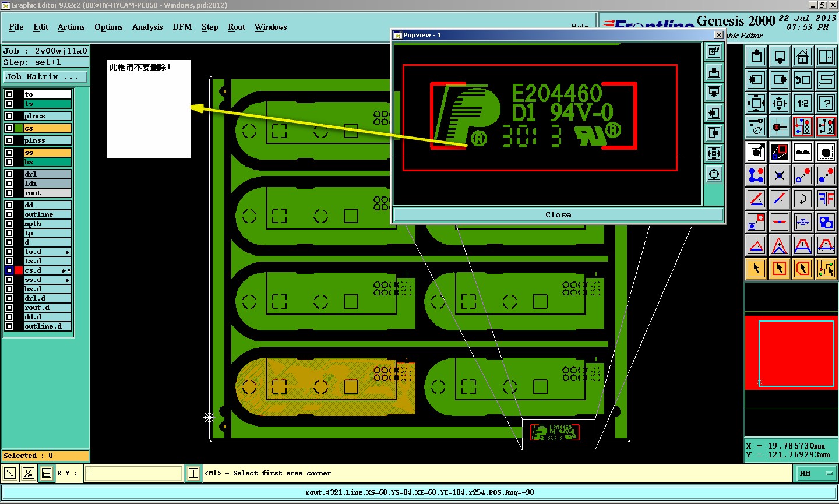Click the green color swatch beside cs layer
Screen dimensions: 839x504
(19, 128)
